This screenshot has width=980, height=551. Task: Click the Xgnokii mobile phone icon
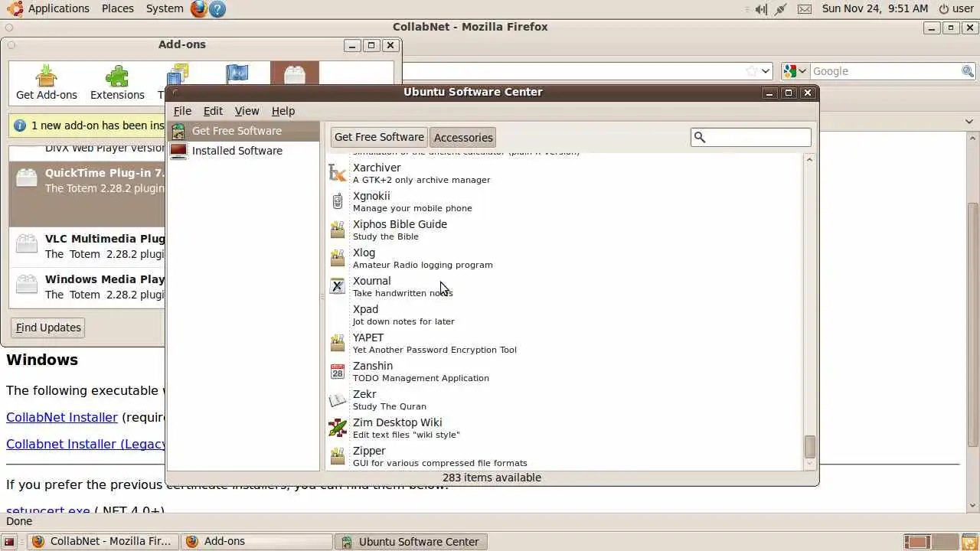click(337, 202)
